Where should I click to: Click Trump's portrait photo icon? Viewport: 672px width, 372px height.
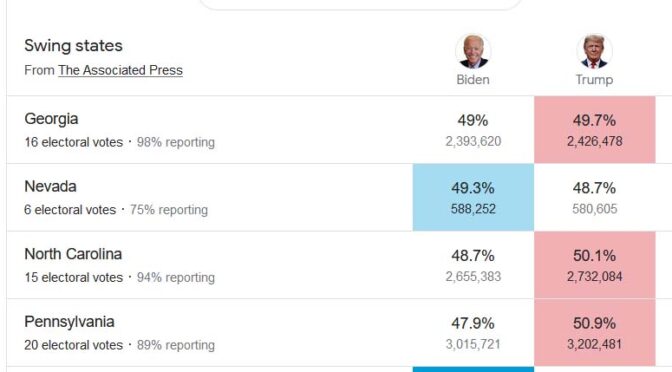pos(594,51)
